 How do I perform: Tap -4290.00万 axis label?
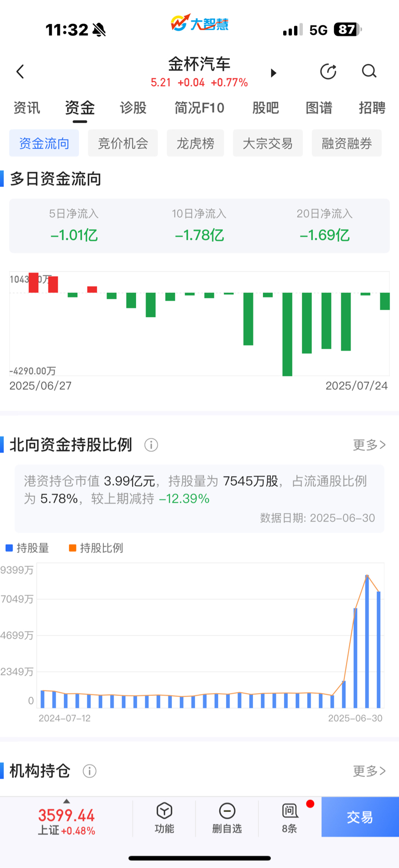tap(33, 371)
